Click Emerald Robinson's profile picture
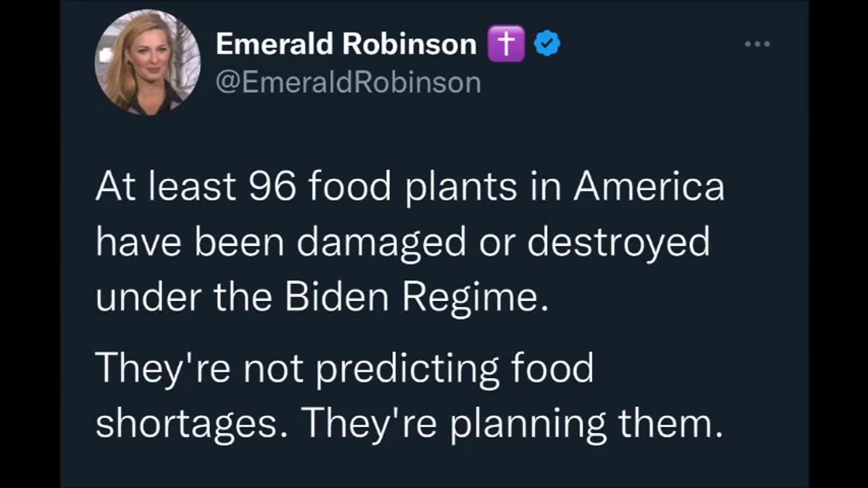The image size is (868, 488). pos(147,62)
